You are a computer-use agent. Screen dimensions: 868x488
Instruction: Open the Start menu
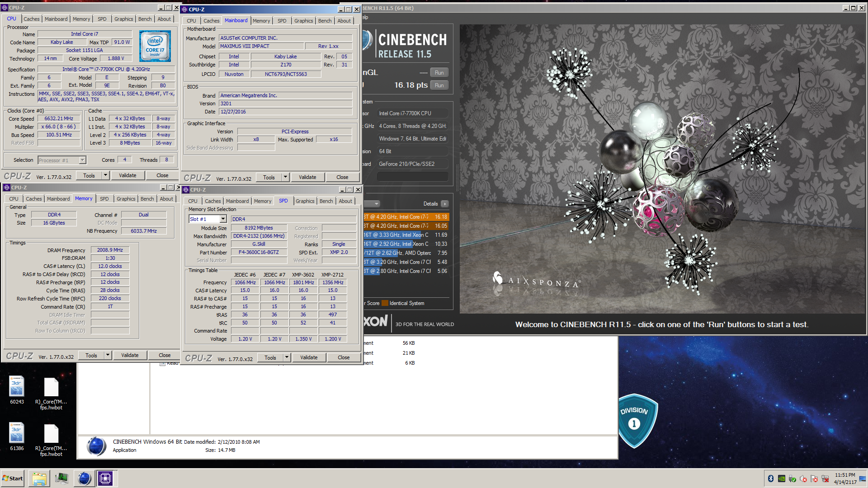pos(13,479)
